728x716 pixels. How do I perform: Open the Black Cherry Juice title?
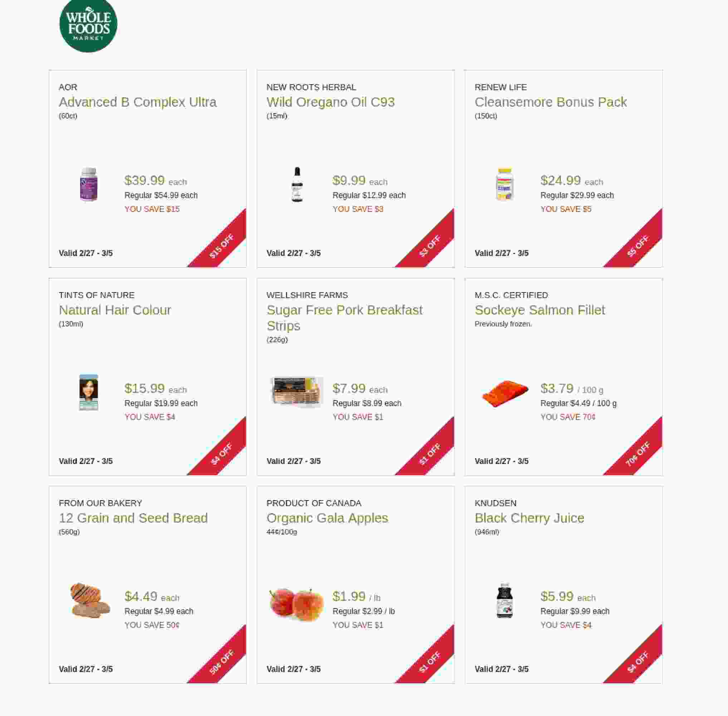point(529,518)
